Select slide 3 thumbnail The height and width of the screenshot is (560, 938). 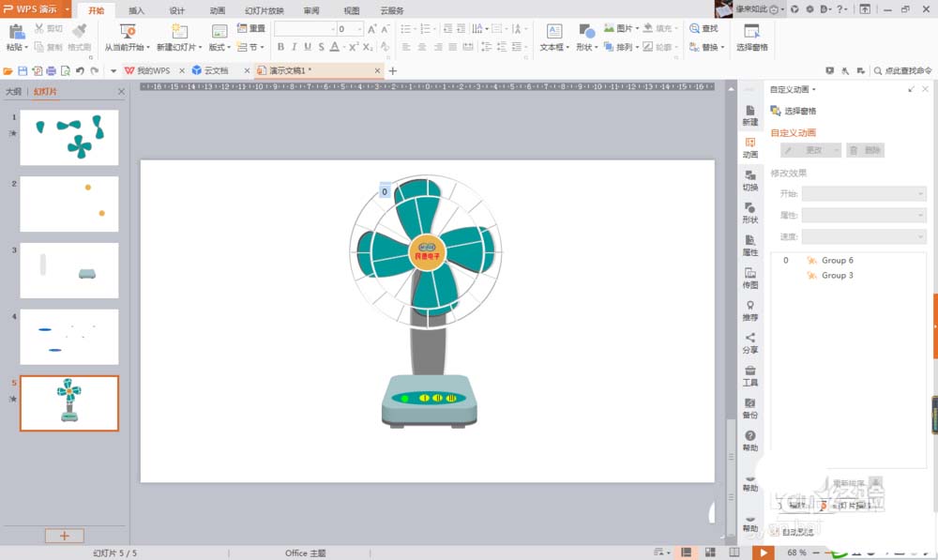69,270
